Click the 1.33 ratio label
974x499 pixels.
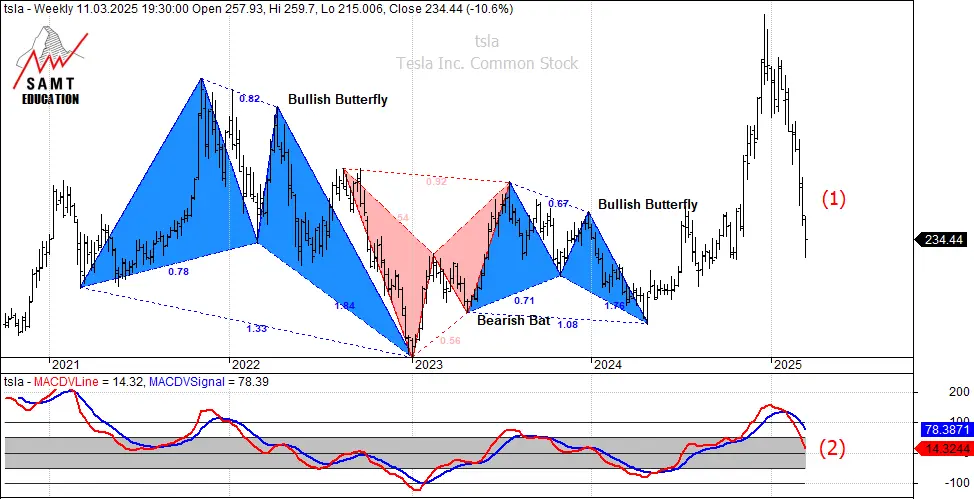click(x=257, y=329)
